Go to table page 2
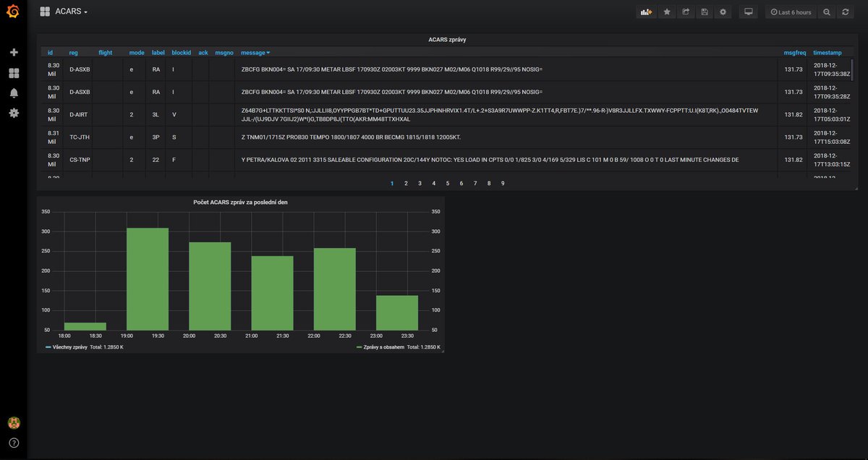This screenshot has height=460, width=868. coord(406,184)
